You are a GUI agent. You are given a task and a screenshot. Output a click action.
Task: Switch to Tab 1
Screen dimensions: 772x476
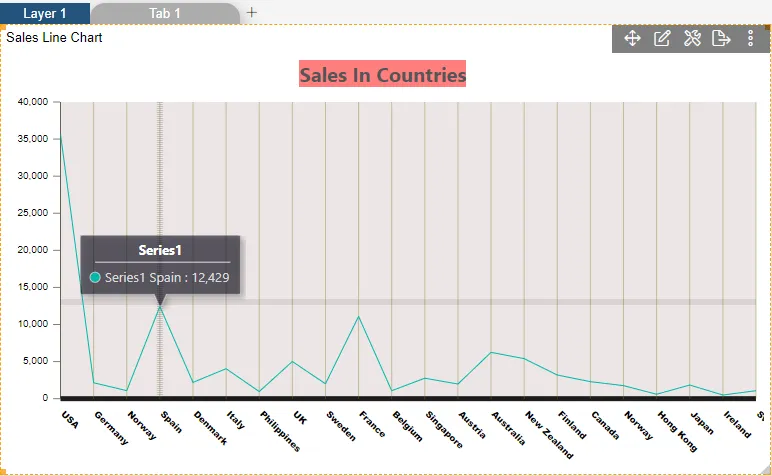[165, 14]
